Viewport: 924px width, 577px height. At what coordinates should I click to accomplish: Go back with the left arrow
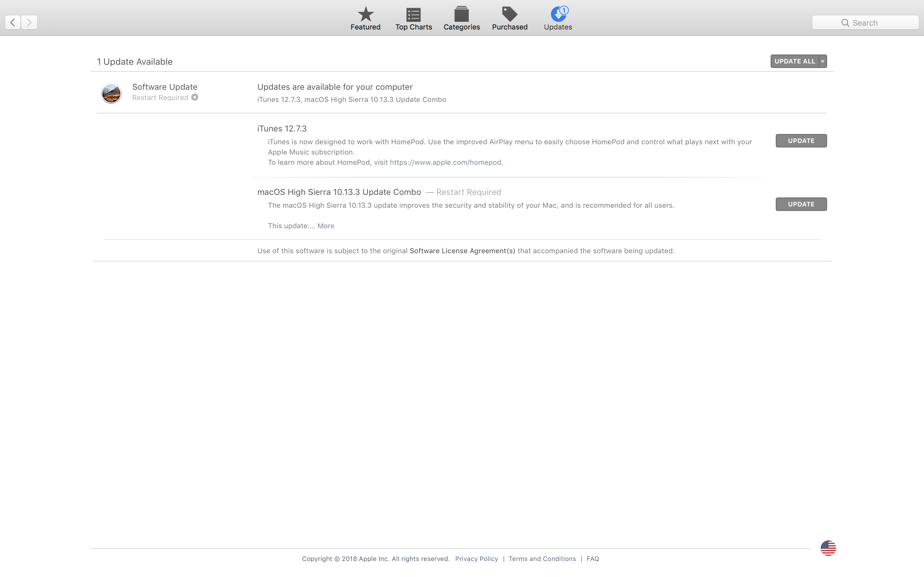[x=13, y=22]
